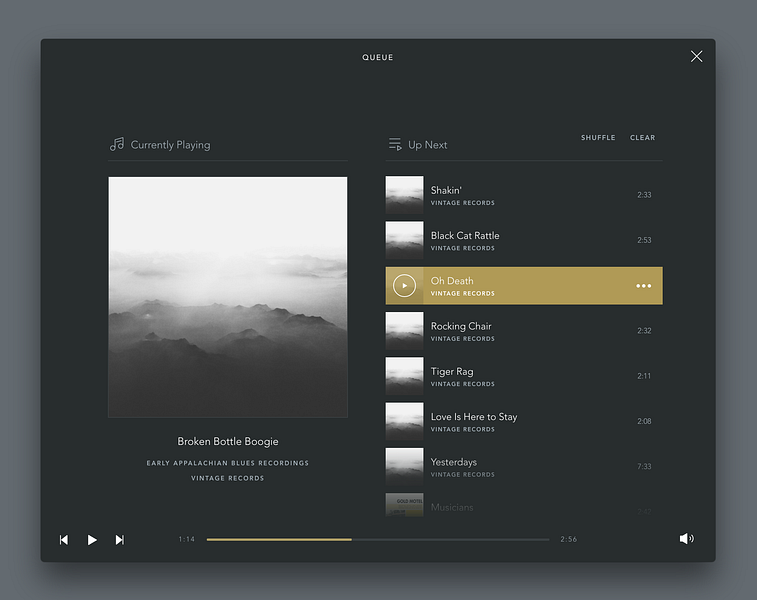
Task: Select the Oh Death track title
Action: [x=452, y=281]
